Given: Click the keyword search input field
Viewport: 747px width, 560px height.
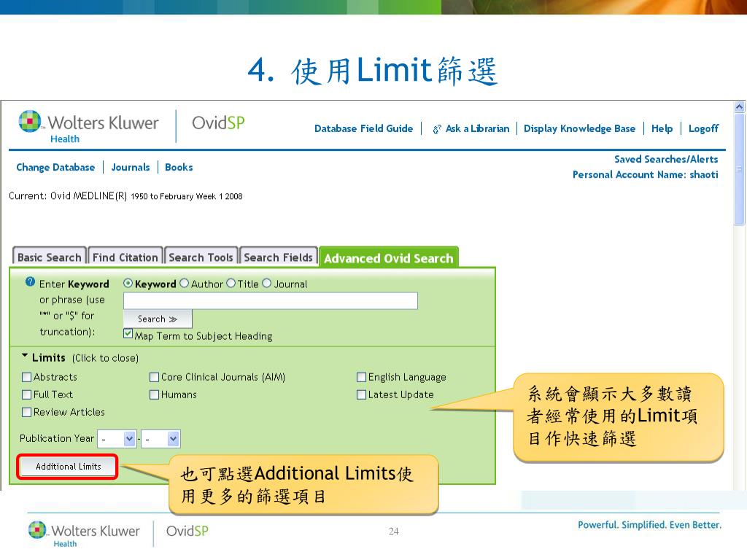Looking at the screenshot, I should [270, 300].
